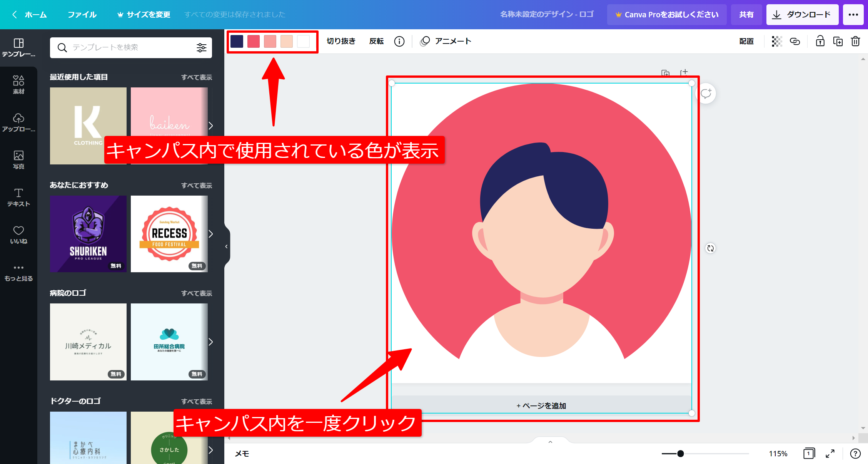
Task: Click the help question mark icon
Action: 855,454
